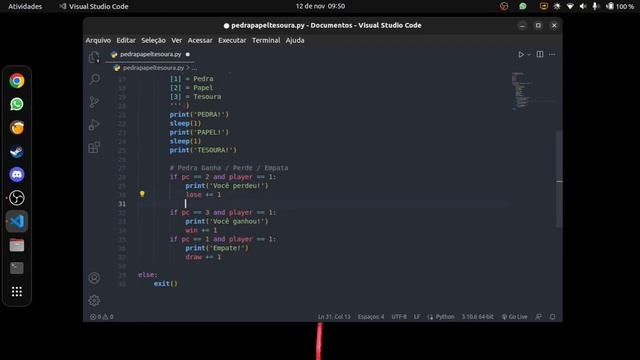The width and height of the screenshot is (640, 360).
Task: Split the editor to the right
Action: pos(540,54)
